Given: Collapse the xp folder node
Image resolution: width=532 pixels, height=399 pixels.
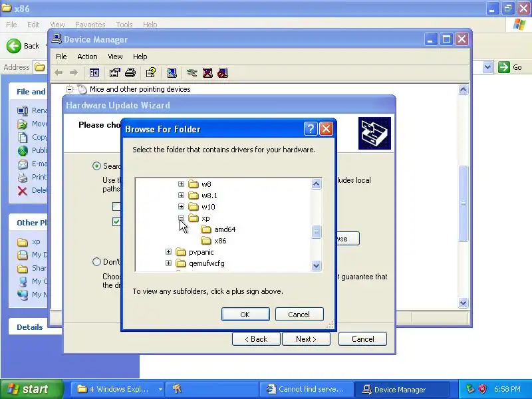Looking at the screenshot, I should point(181,218).
